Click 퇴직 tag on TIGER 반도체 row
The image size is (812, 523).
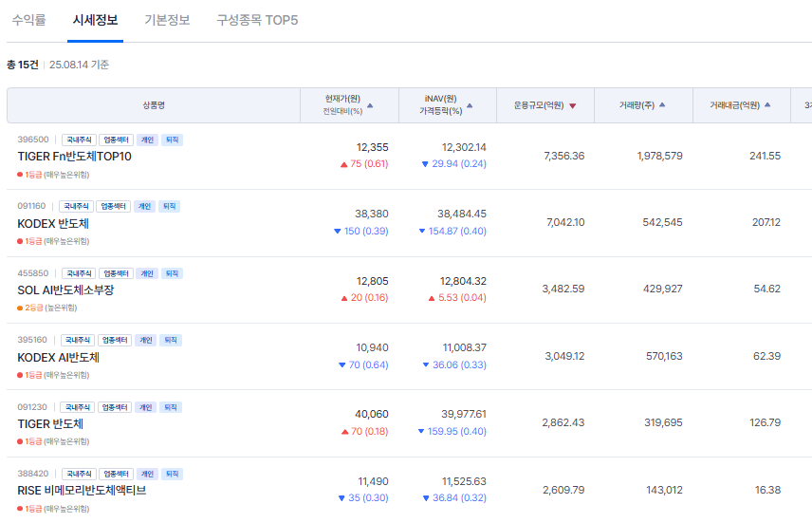click(171, 407)
